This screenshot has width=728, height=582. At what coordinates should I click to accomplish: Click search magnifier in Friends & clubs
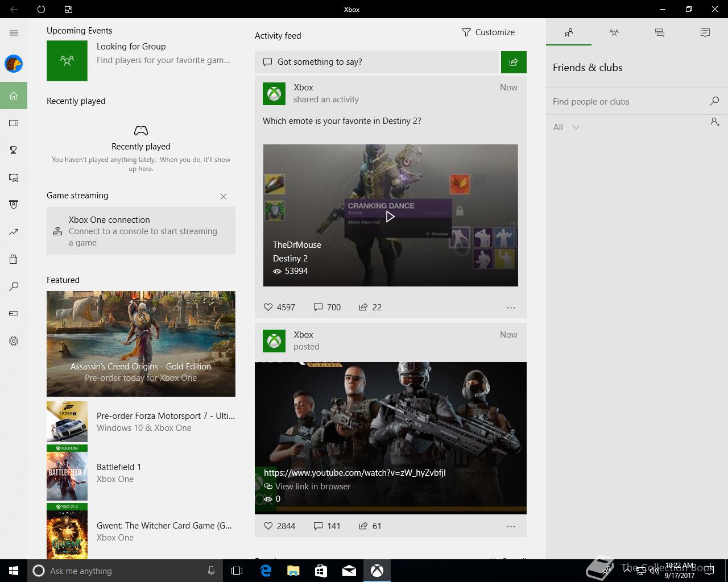[x=714, y=101]
